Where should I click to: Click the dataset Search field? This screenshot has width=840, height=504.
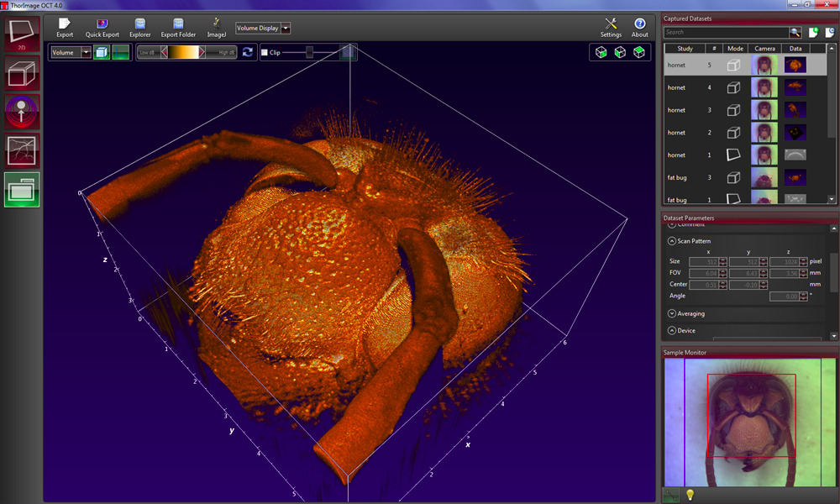[x=725, y=33]
